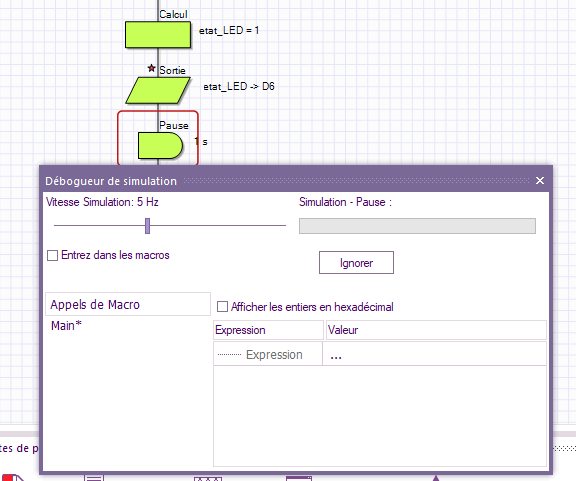The image size is (576, 481).
Task: Enable the Entrez dans les macros checkbox
Action: (53, 255)
